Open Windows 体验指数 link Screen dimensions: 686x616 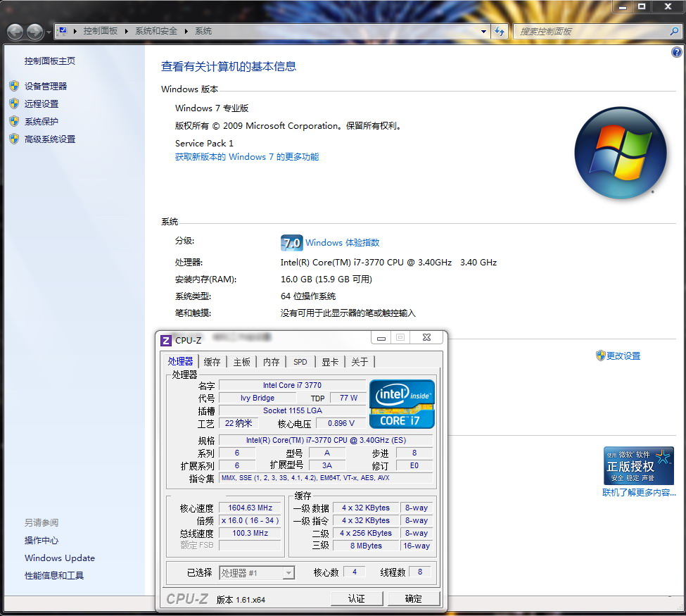(x=342, y=243)
